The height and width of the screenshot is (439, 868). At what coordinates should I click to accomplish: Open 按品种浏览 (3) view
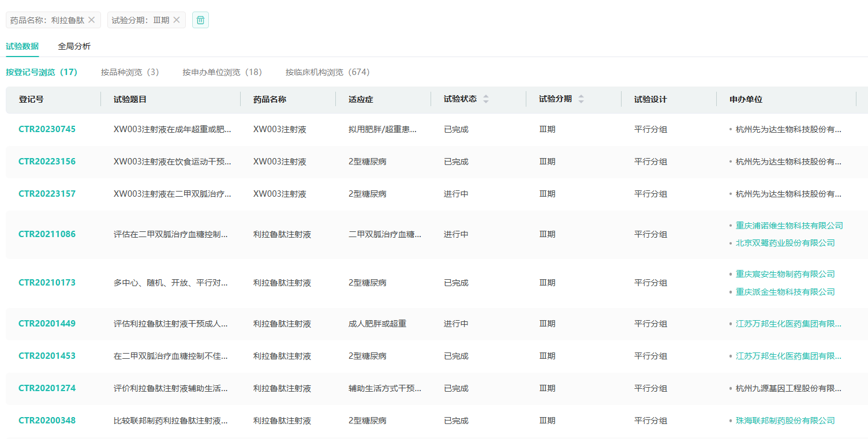pyautogui.click(x=130, y=72)
